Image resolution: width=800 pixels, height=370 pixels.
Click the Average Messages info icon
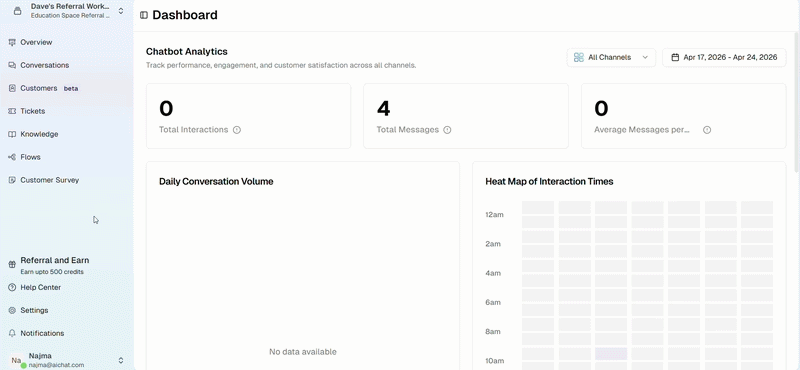click(707, 130)
